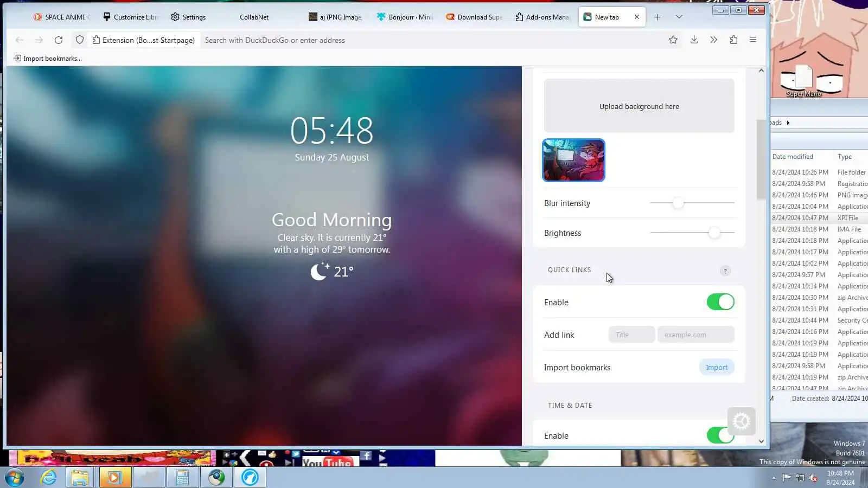Image resolution: width=868 pixels, height=488 pixels.
Task: Switch to the aj (PNG Image) tab
Action: (335, 17)
